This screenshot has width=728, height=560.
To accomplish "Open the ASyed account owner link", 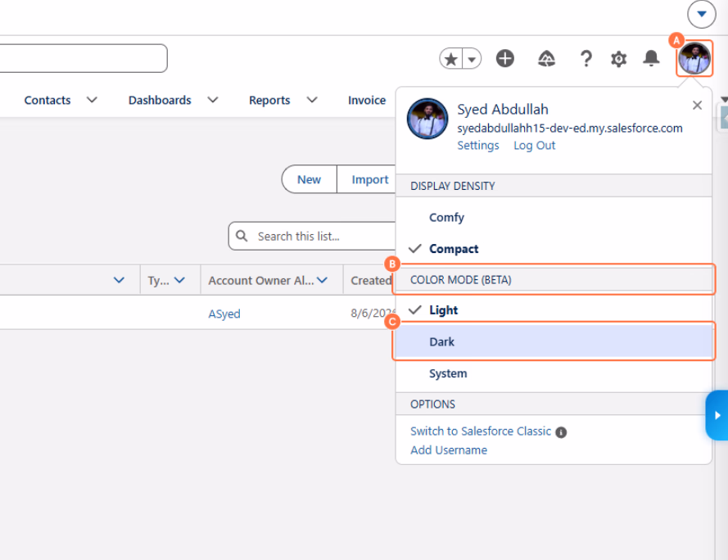I will point(224,314).
